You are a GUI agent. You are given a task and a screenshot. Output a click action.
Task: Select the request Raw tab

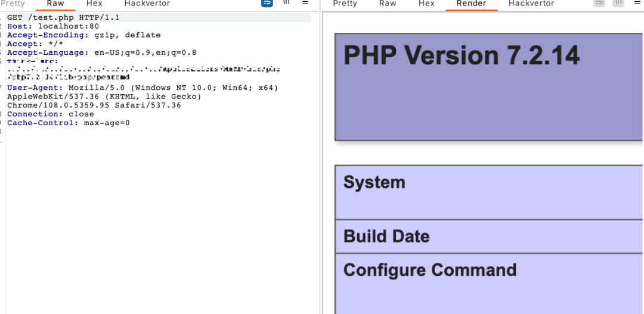(x=55, y=4)
